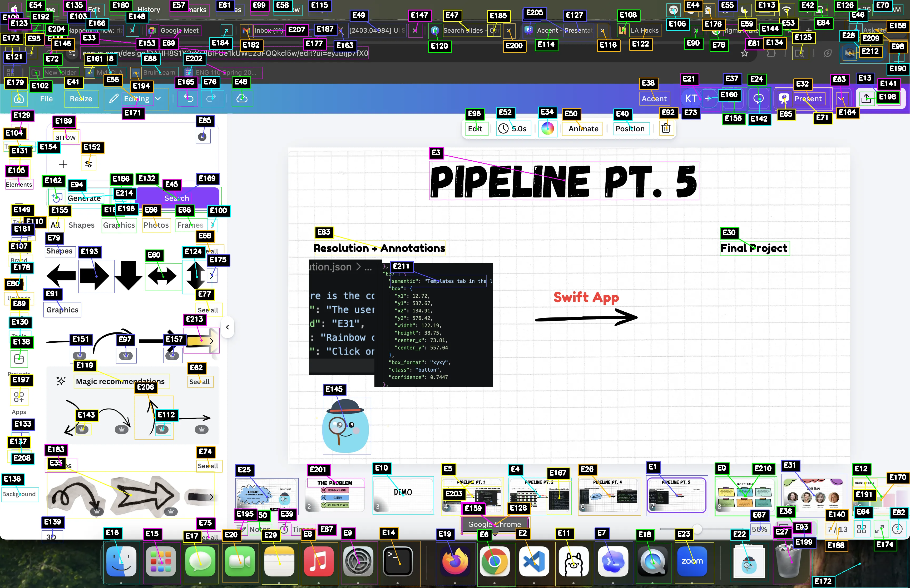The image size is (910, 588).
Task: Open the comments speech bubble icon
Action: tap(758, 98)
